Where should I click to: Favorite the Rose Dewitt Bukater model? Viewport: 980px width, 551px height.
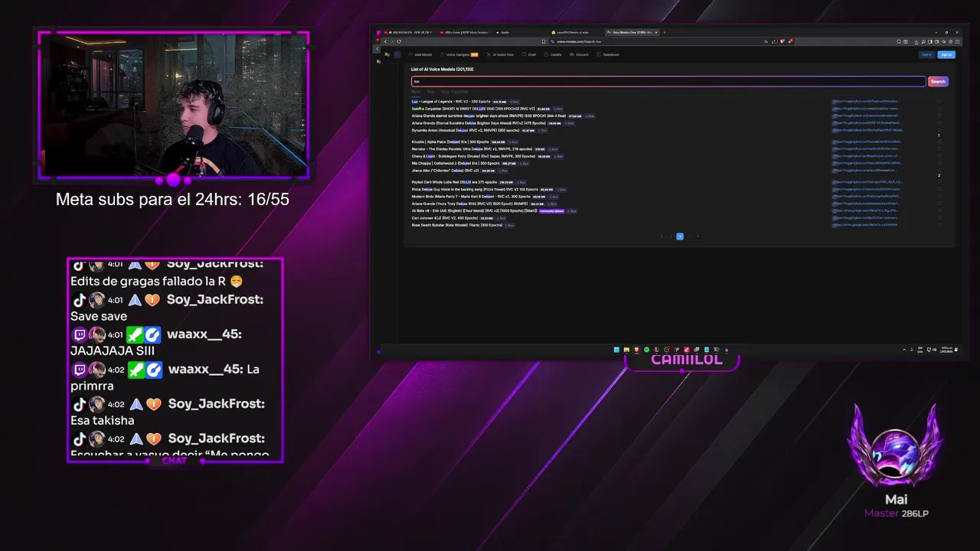pos(939,225)
